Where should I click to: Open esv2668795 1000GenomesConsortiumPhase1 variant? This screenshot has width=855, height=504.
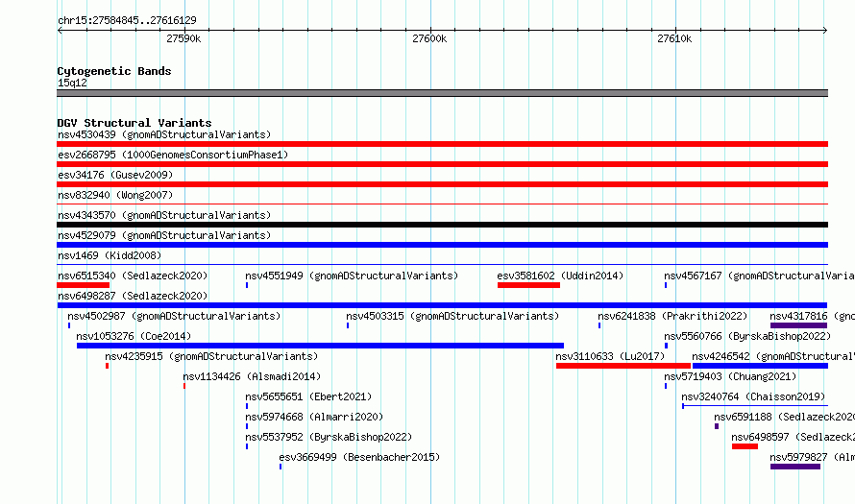[x=173, y=155]
